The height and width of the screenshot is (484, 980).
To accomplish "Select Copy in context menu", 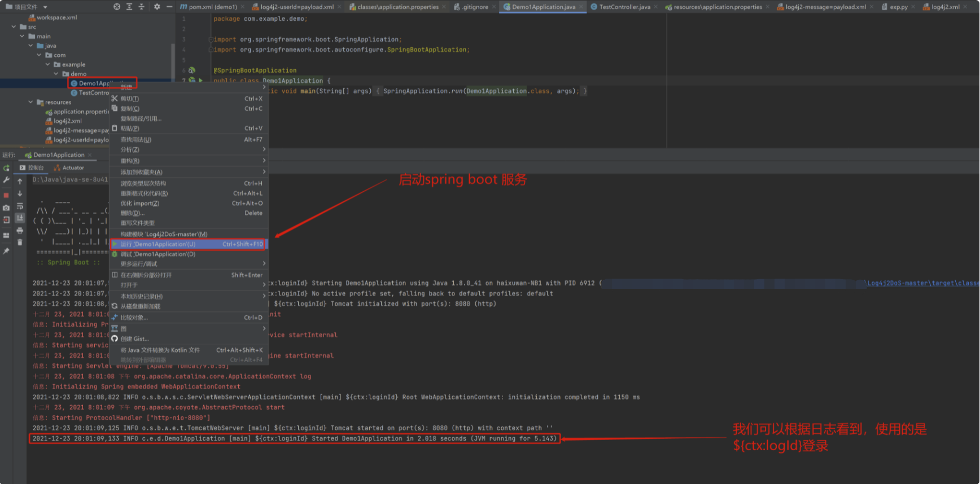I will tap(188, 108).
